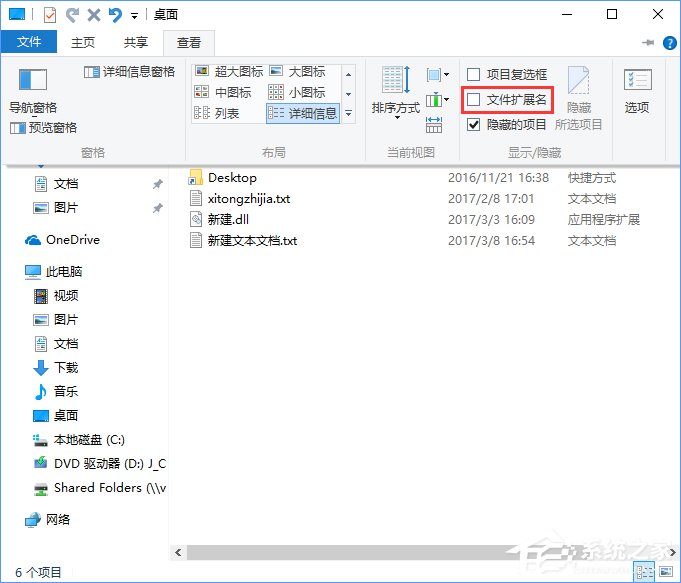Click the pin ribbon icon
The height and width of the screenshot is (583, 681).
point(648,43)
